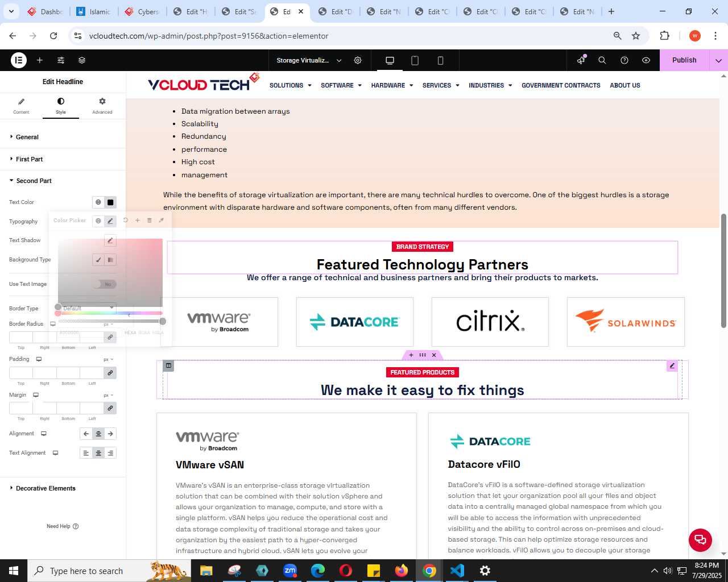Reload the page in browser
The height and width of the screenshot is (582, 728).
53,36
